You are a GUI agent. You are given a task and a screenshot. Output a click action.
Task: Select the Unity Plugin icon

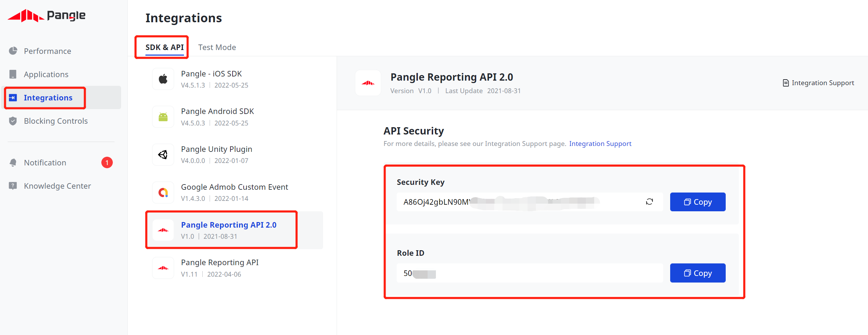(163, 155)
